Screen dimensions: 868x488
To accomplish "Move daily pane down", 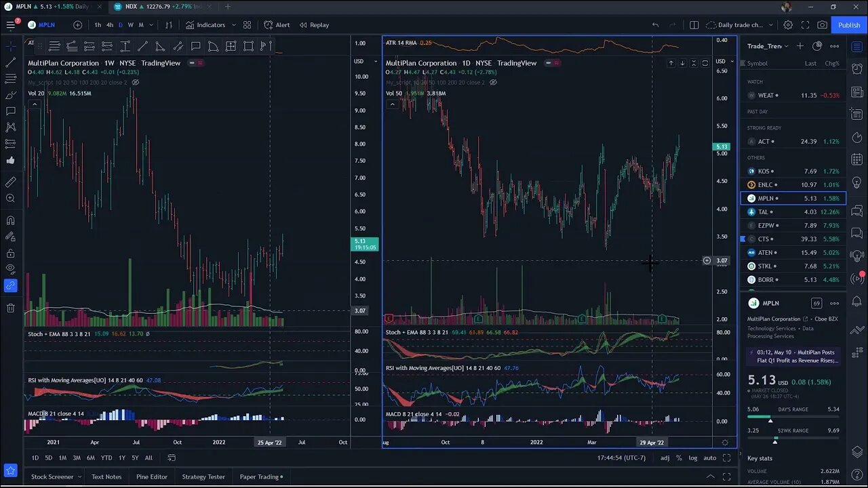I will click(x=682, y=63).
